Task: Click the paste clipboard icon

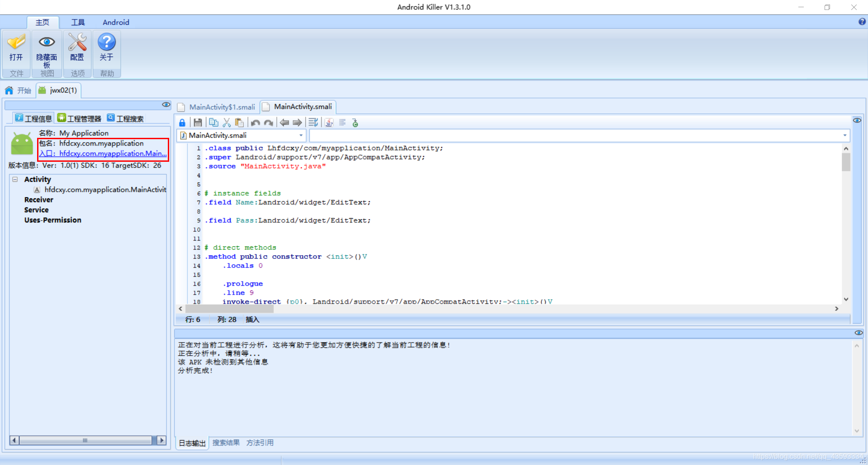Action: pyautogui.click(x=239, y=122)
